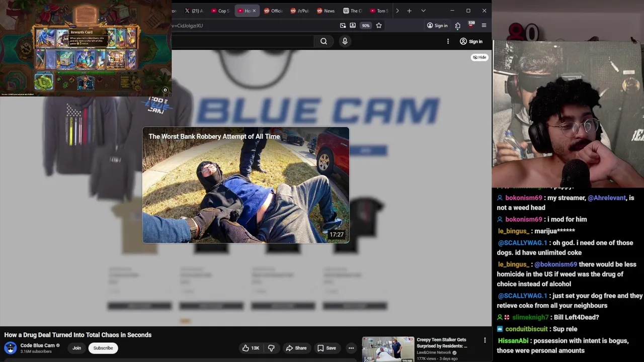Expand the list all tabs dropdown
Viewport: 644px width, 362px height.
tap(423, 11)
